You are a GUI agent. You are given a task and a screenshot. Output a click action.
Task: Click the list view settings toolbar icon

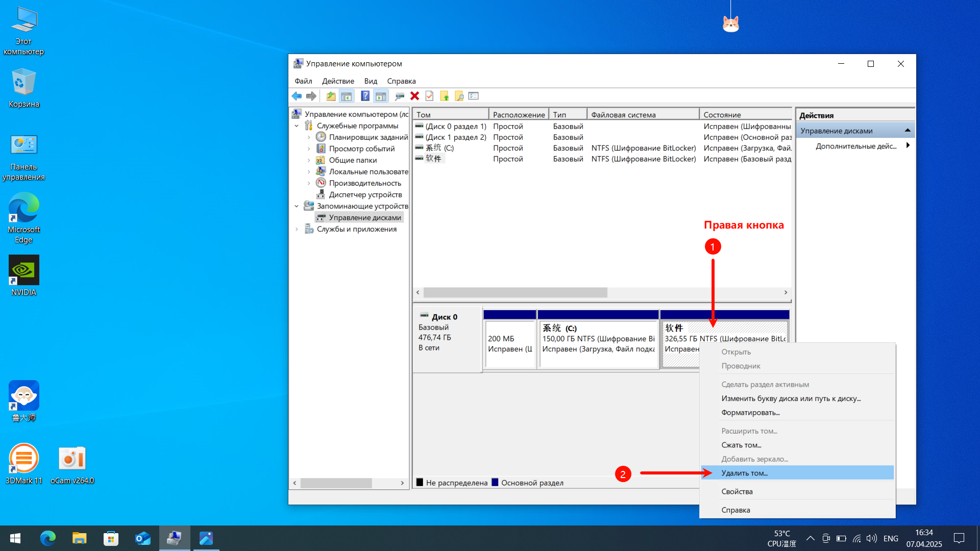click(x=474, y=96)
